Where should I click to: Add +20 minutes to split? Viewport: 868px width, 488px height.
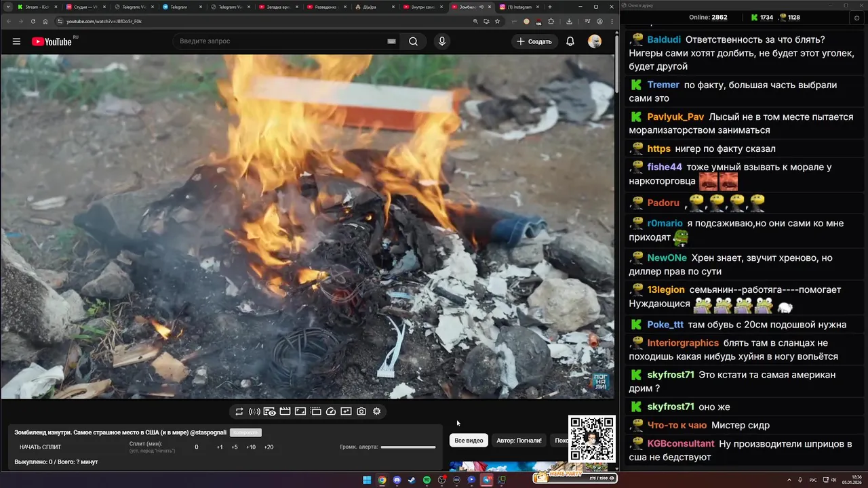269,447
